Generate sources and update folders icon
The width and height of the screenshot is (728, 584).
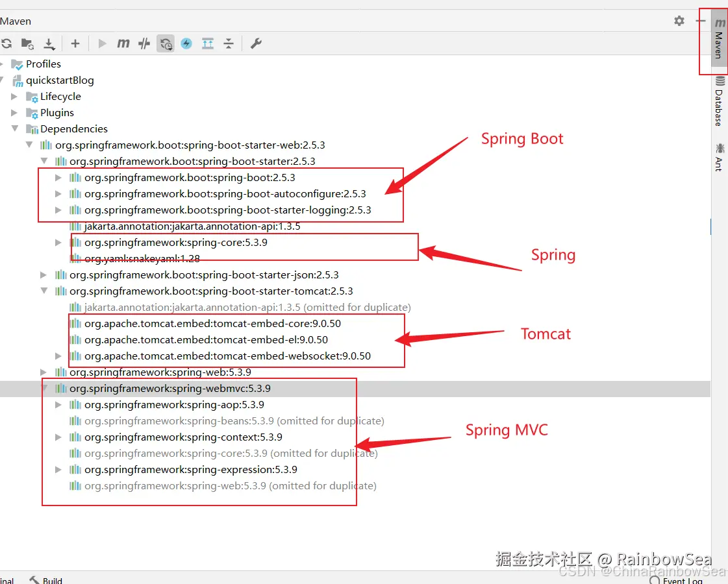point(27,43)
